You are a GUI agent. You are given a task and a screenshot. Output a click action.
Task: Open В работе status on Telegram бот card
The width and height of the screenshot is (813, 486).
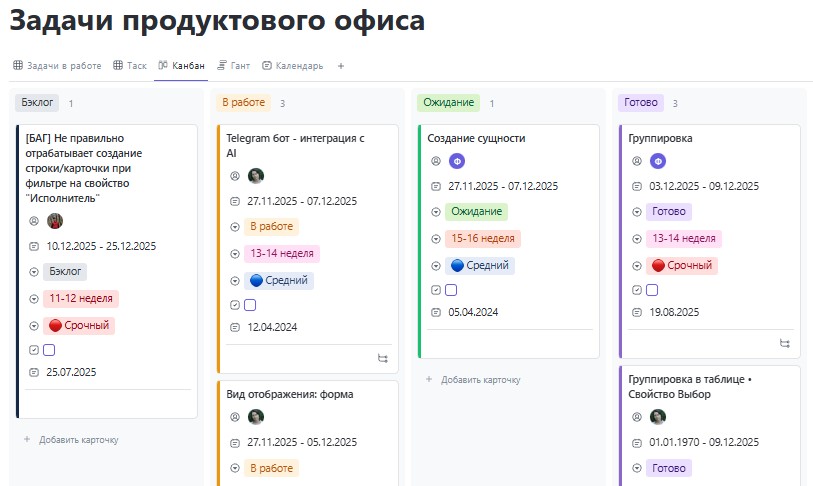tap(271, 226)
